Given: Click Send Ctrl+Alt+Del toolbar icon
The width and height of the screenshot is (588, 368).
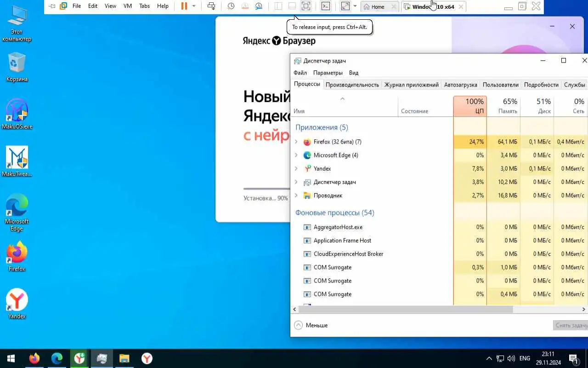Looking at the screenshot, I should tap(211, 6).
